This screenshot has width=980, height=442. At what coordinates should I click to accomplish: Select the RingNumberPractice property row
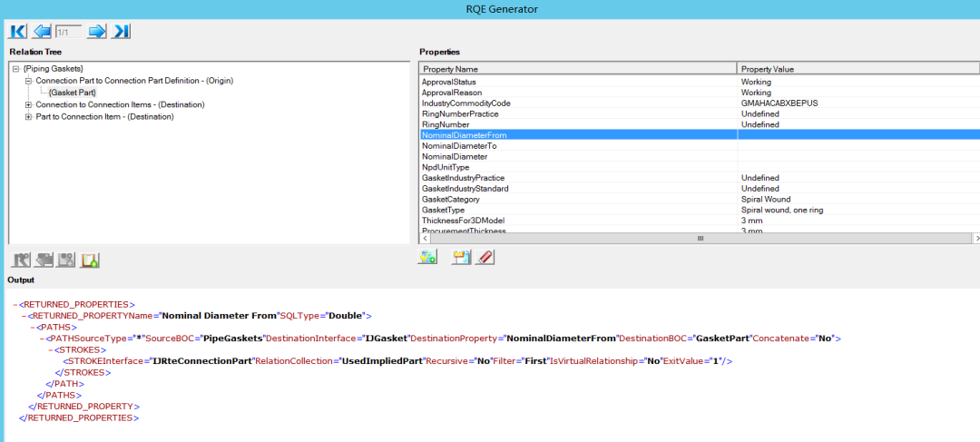tap(699, 113)
